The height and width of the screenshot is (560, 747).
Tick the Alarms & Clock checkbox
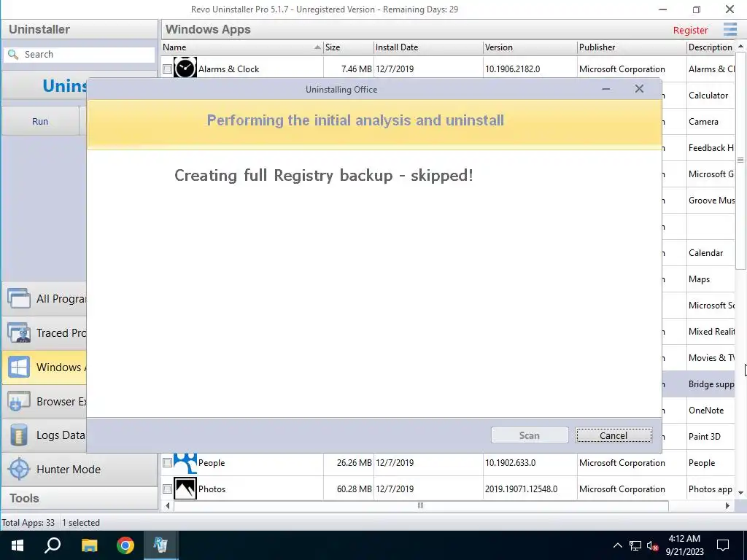167,69
